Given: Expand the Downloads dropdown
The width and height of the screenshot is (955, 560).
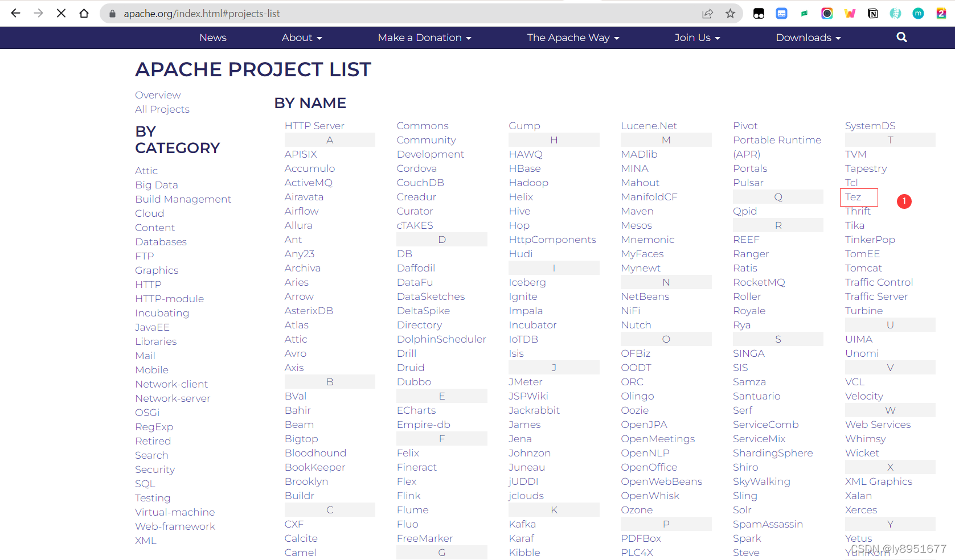Looking at the screenshot, I should pos(808,38).
